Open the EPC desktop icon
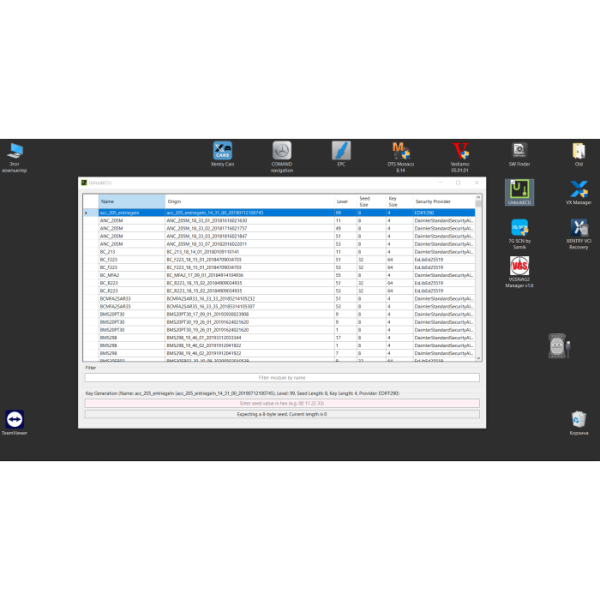 (341, 151)
